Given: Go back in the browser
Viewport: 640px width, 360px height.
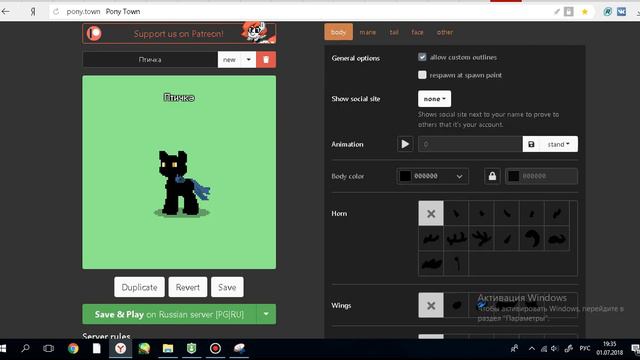Looking at the screenshot, I should pyautogui.click(x=6, y=11).
